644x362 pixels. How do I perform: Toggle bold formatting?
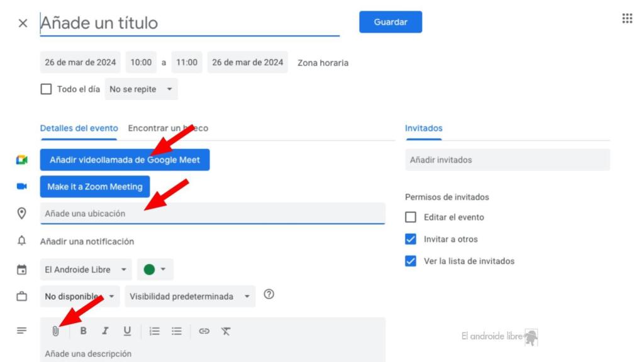[84, 331]
